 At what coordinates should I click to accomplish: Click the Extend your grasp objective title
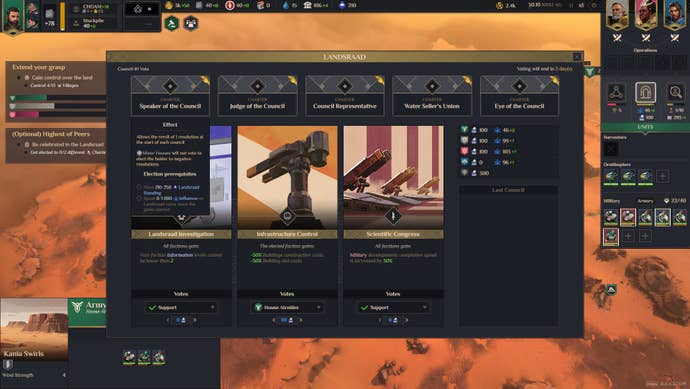point(39,67)
